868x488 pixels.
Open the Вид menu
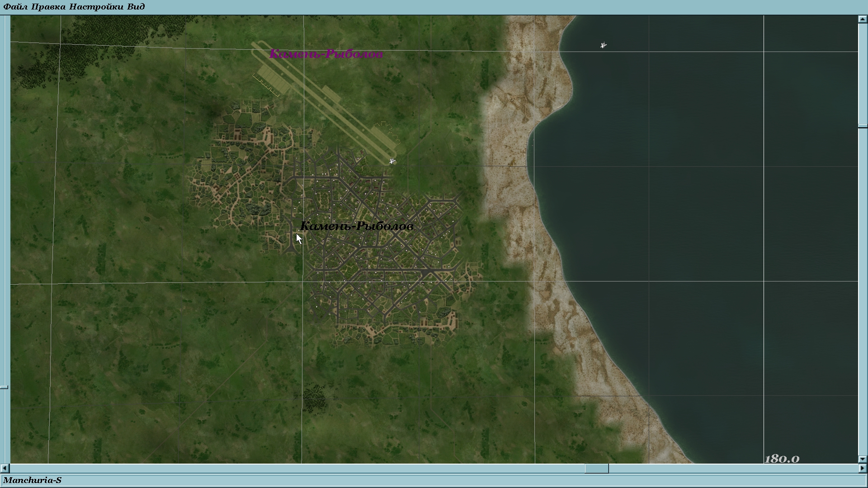[136, 6]
